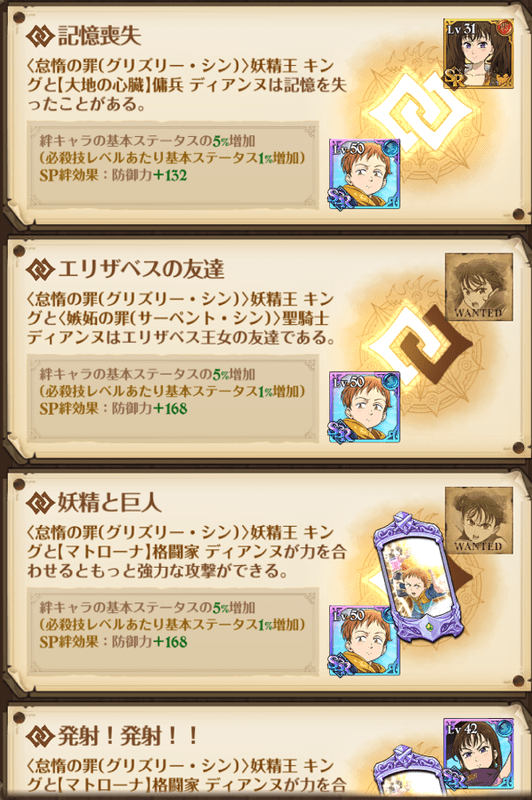Click the link icon beside 発射！発射！！ title
The image size is (532, 800).
pyautogui.click(x=40, y=736)
